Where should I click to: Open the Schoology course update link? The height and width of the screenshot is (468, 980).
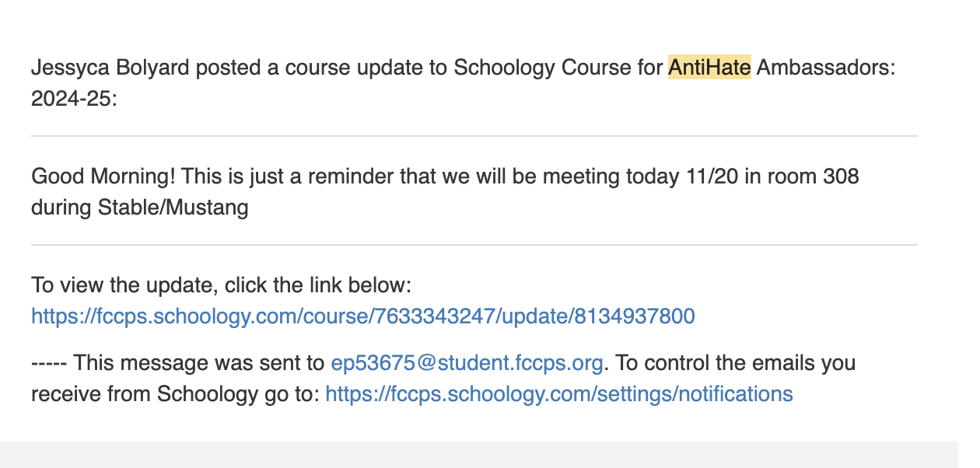[362, 316]
